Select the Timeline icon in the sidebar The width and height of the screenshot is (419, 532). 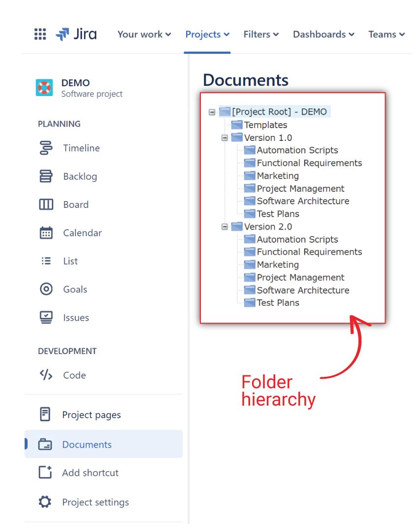click(46, 148)
